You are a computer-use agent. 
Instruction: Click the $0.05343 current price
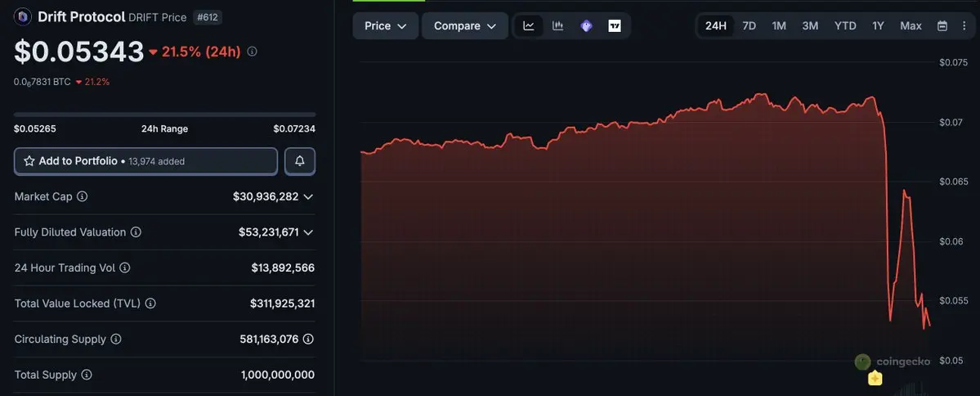(x=78, y=52)
